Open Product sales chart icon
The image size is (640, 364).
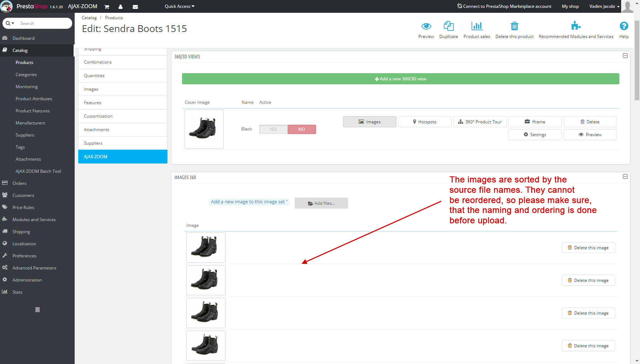point(477,26)
